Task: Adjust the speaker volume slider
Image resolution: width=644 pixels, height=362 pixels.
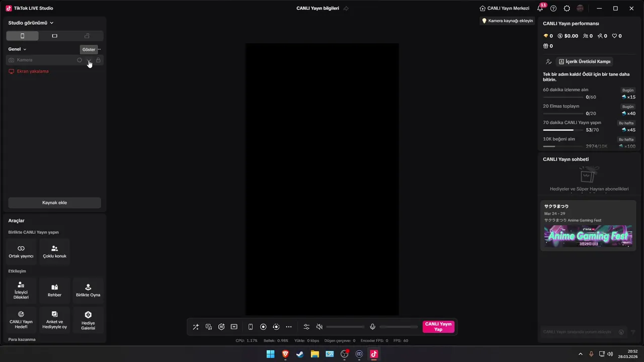Action: click(345, 327)
